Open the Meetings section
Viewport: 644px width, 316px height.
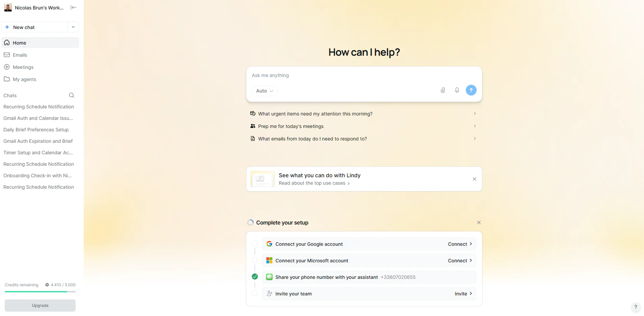click(x=40, y=67)
